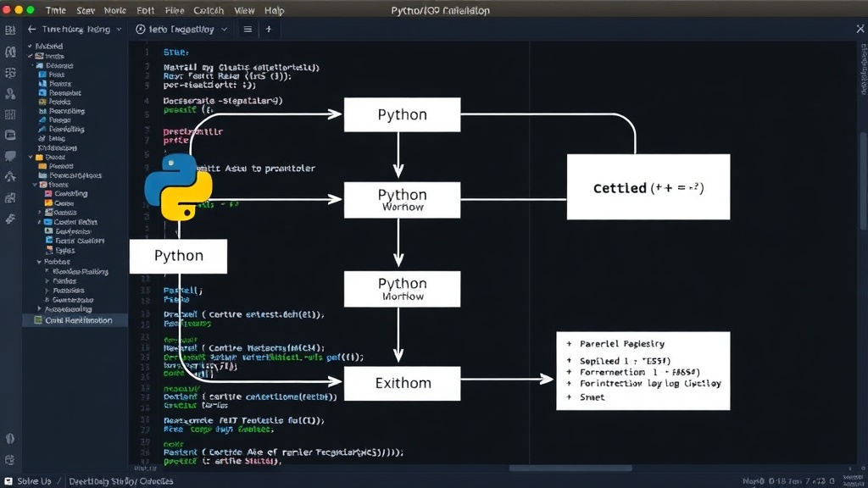Expand the 'Smet' plus entry
868x488 pixels.
pyautogui.click(x=569, y=397)
